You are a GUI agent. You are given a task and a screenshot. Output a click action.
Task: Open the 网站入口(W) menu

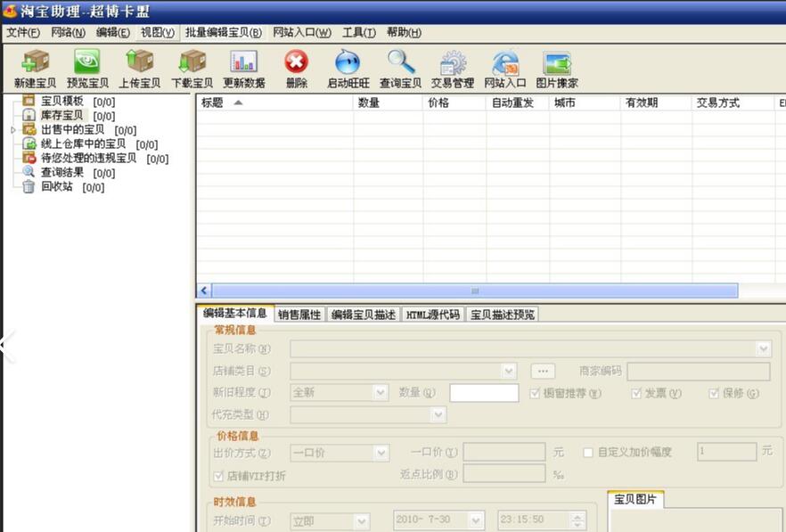point(302,33)
